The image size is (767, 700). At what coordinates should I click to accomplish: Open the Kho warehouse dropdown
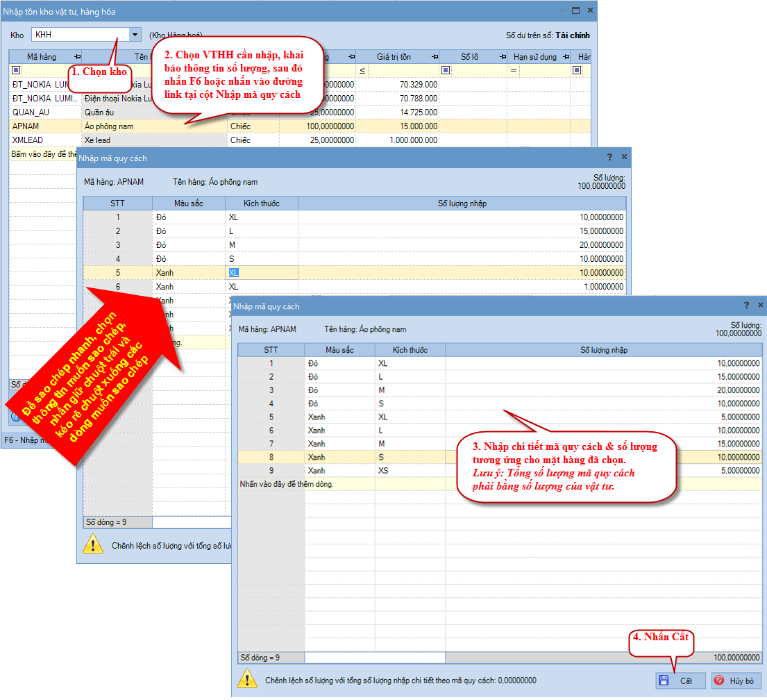pos(135,35)
